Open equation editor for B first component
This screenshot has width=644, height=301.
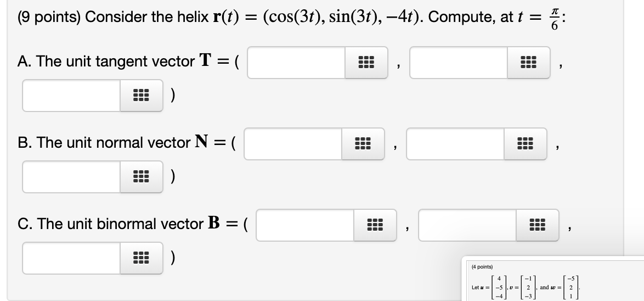[x=375, y=225]
